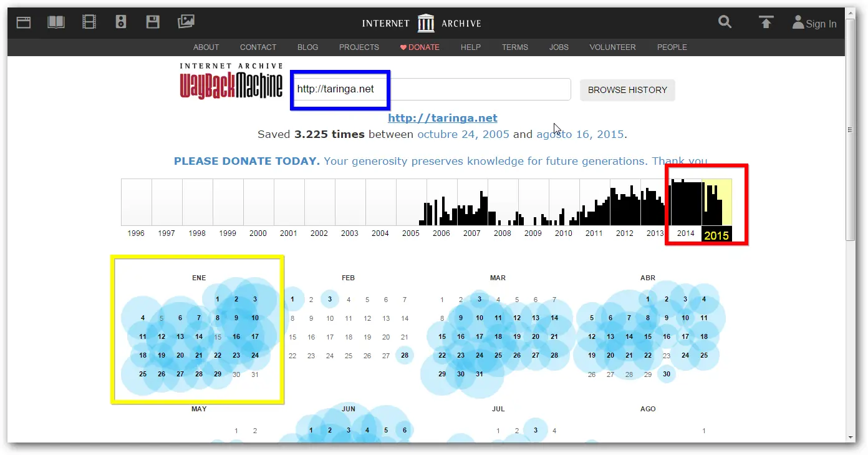The height and width of the screenshot is (455, 868).
Task: Click the PLEASE DONATE TODAY banner link
Action: [441, 161]
